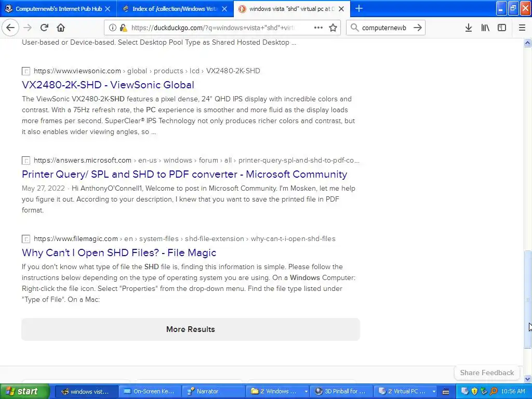Open the Downloads panel
532x399 pixels.
click(x=469, y=28)
